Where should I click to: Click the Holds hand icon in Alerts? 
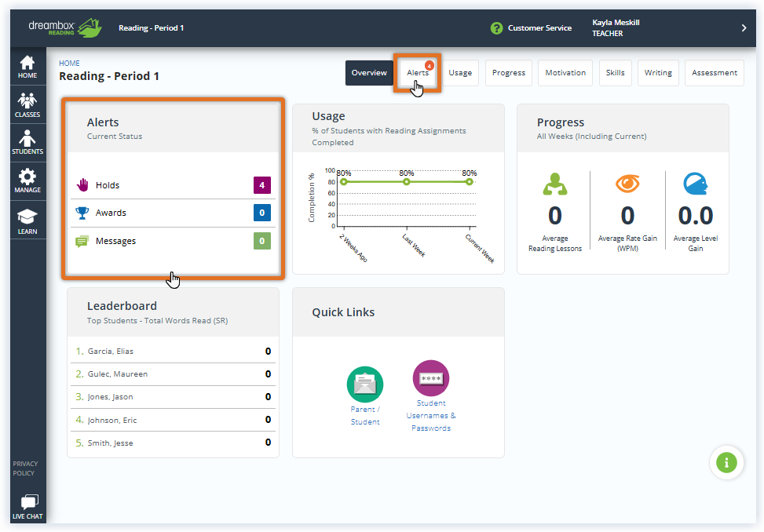[85, 184]
